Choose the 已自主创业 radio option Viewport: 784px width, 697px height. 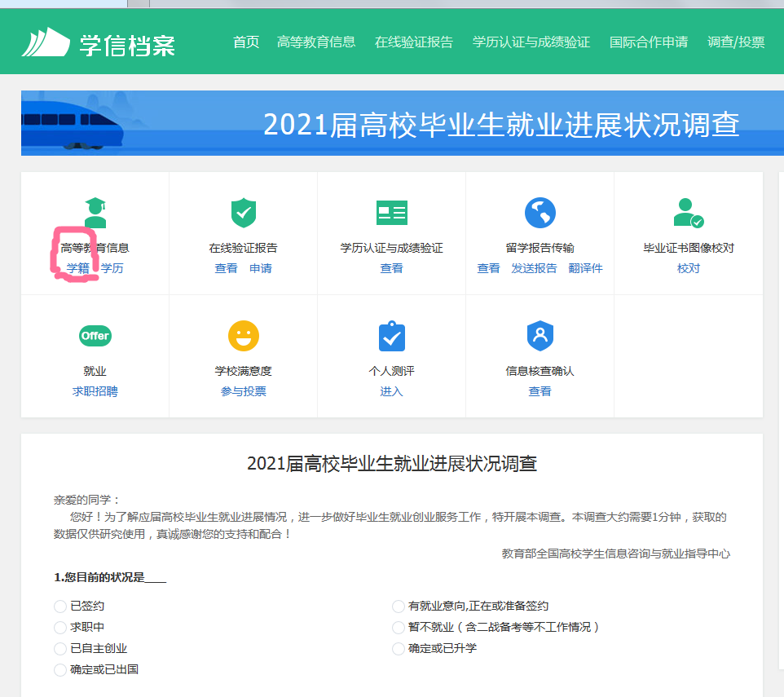(60, 649)
